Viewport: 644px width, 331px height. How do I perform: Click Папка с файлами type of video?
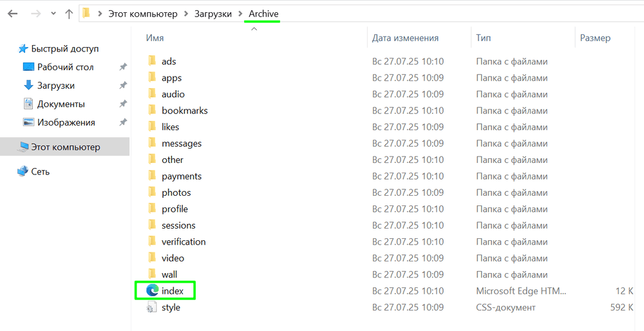pos(512,258)
